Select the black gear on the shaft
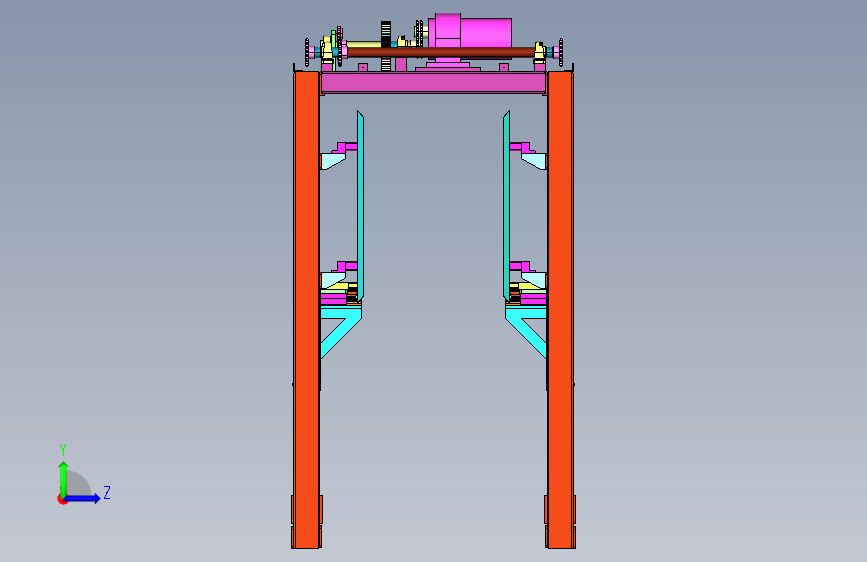The height and width of the screenshot is (562, 867). pyautogui.click(x=386, y=46)
